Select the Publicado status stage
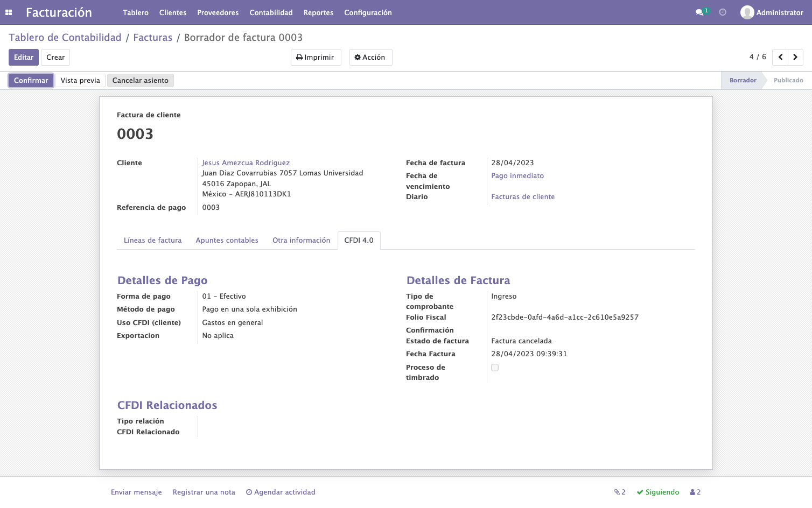This screenshot has width=812, height=508. [788, 81]
